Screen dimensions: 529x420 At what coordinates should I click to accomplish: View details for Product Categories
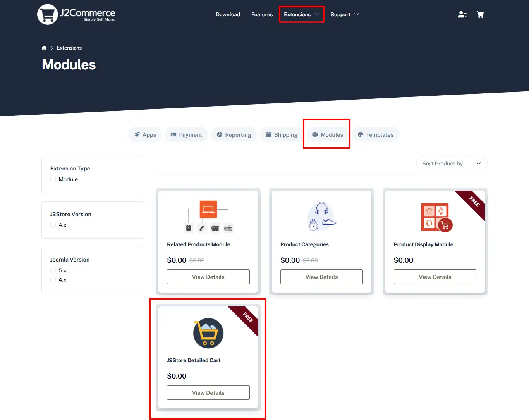tap(321, 277)
